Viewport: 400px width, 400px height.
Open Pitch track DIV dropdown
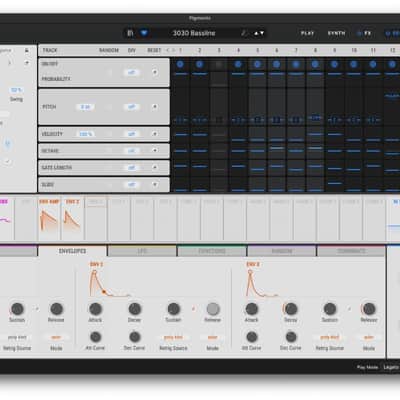[x=132, y=107]
